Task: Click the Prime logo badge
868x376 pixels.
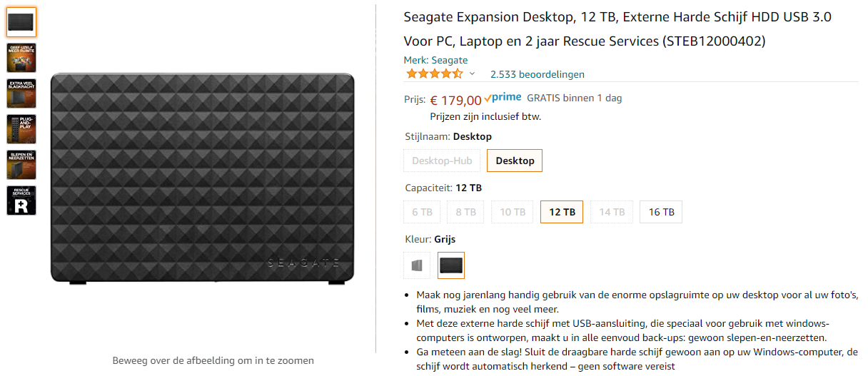Action: [x=503, y=98]
